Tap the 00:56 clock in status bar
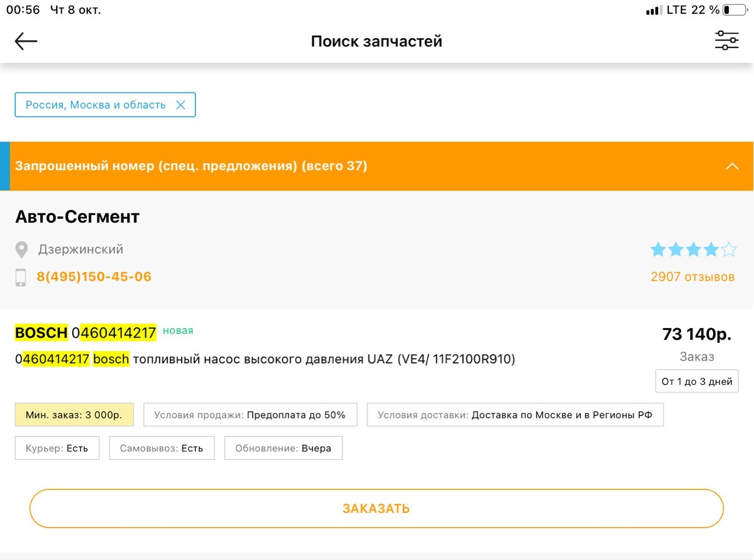Screen dimensions: 754x560 click(23, 10)
